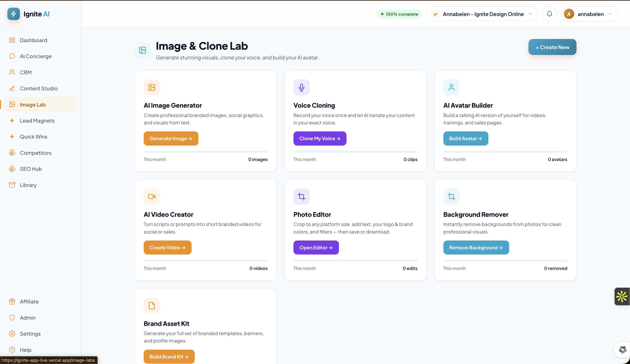Click the '0 images' count text
Screen dimensions: 630x364
coord(258,159)
